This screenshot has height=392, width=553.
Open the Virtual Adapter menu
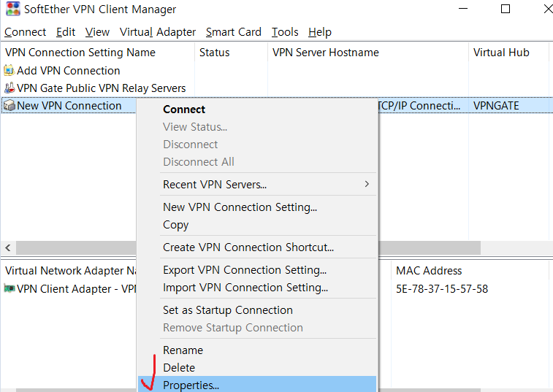pos(158,32)
